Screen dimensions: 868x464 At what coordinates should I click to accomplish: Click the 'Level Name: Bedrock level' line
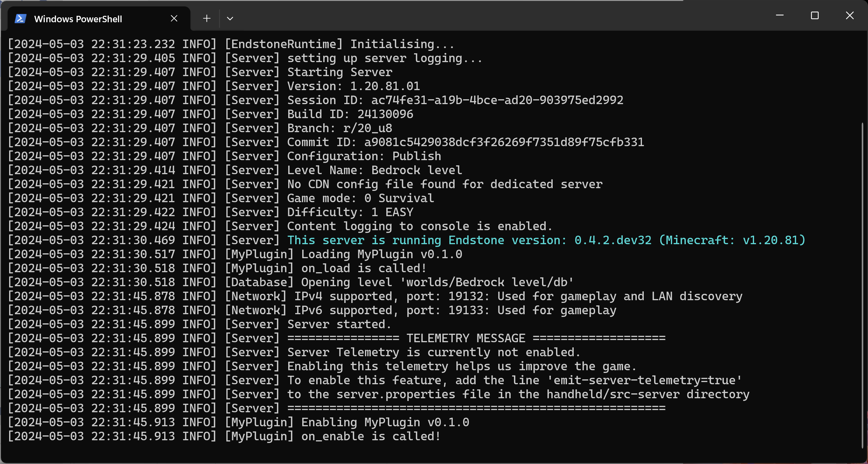374,170
